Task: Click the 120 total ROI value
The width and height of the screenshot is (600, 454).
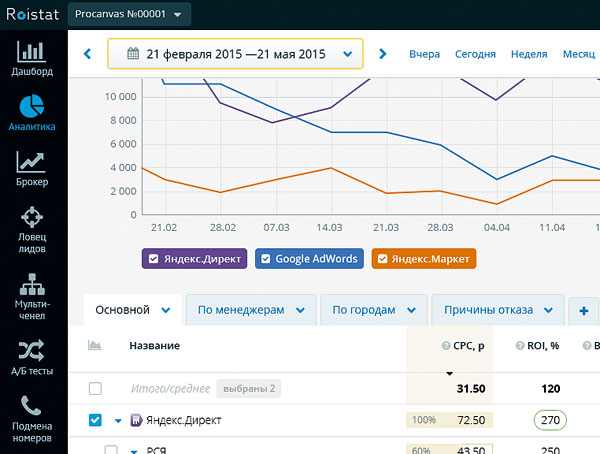Action: tap(551, 389)
